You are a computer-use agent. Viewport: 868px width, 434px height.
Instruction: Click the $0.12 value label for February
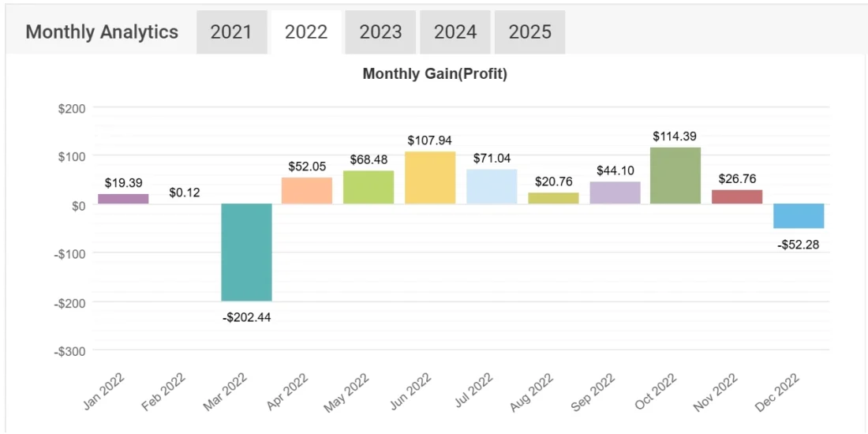185,193
